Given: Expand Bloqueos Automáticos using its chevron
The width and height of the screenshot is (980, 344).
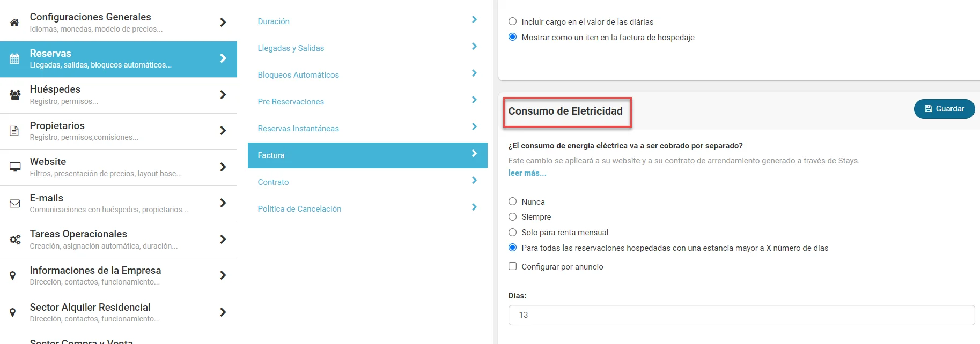Looking at the screenshot, I should (x=474, y=73).
